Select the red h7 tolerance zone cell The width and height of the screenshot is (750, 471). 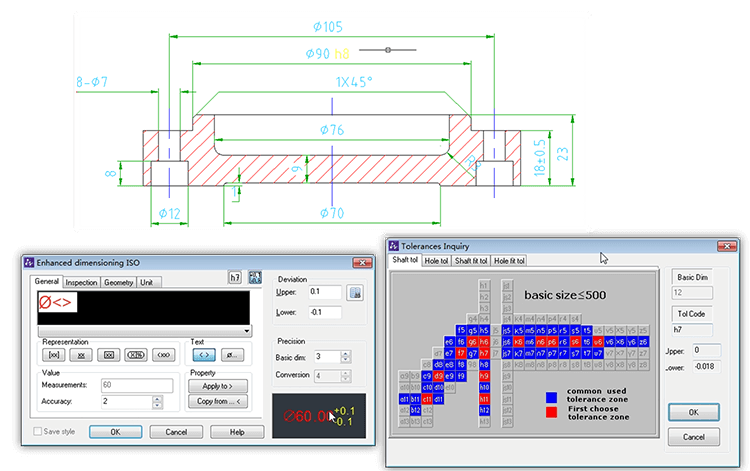[x=484, y=352]
